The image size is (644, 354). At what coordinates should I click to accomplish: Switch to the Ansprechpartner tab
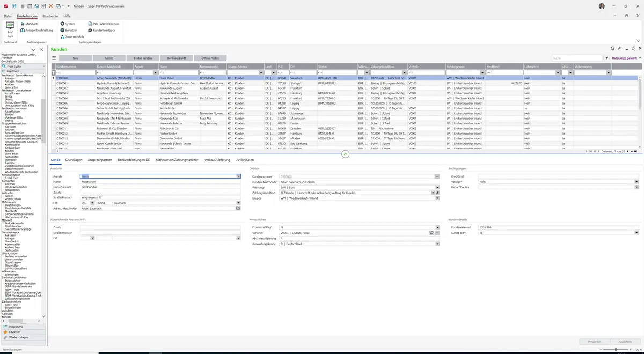(x=100, y=160)
